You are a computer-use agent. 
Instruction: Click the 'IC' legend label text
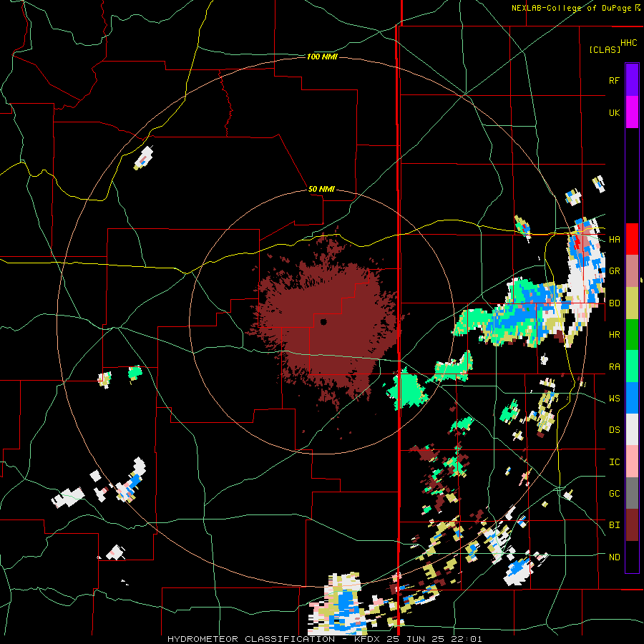[614, 462]
